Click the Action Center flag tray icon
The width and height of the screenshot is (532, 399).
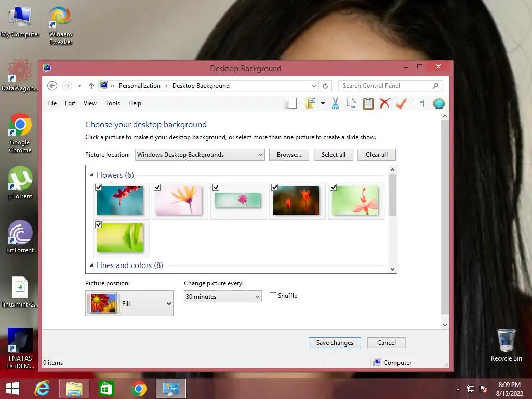tap(483, 389)
